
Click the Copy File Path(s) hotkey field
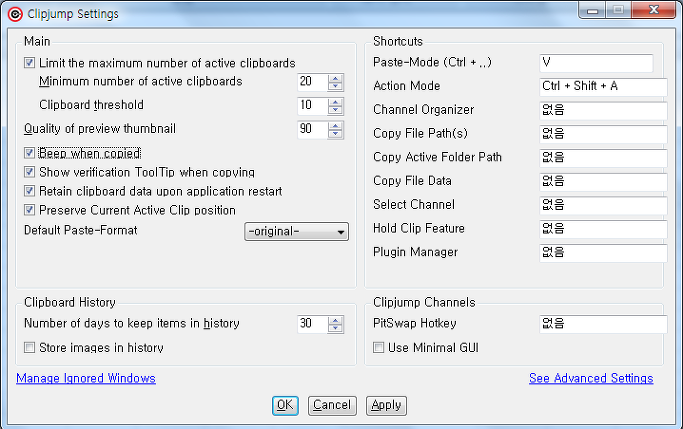tap(603, 134)
